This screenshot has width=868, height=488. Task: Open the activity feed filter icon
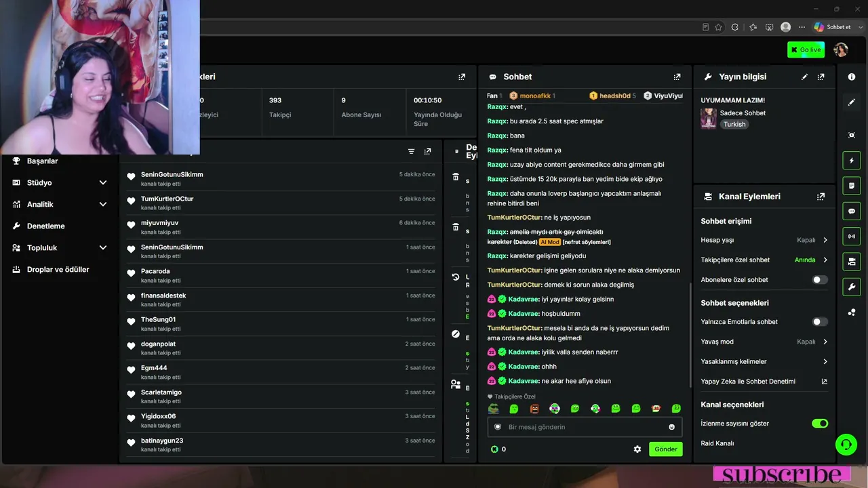pos(411,151)
